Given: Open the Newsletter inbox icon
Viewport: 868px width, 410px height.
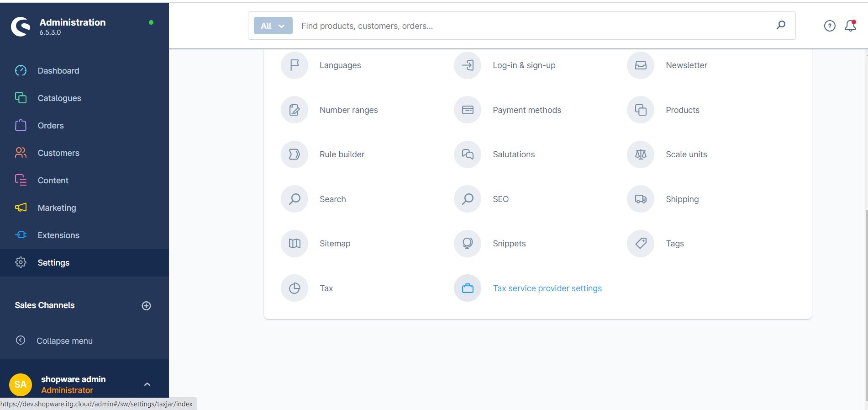Looking at the screenshot, I should (641, 65).
